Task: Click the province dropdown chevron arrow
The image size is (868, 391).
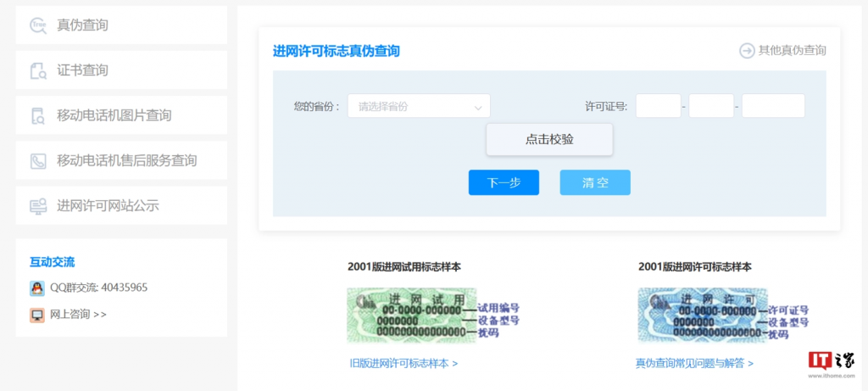Action: [x=478, y=108]
